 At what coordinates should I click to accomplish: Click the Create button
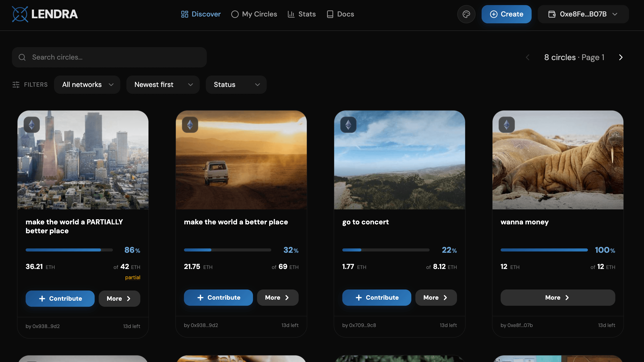pos(506,14)
